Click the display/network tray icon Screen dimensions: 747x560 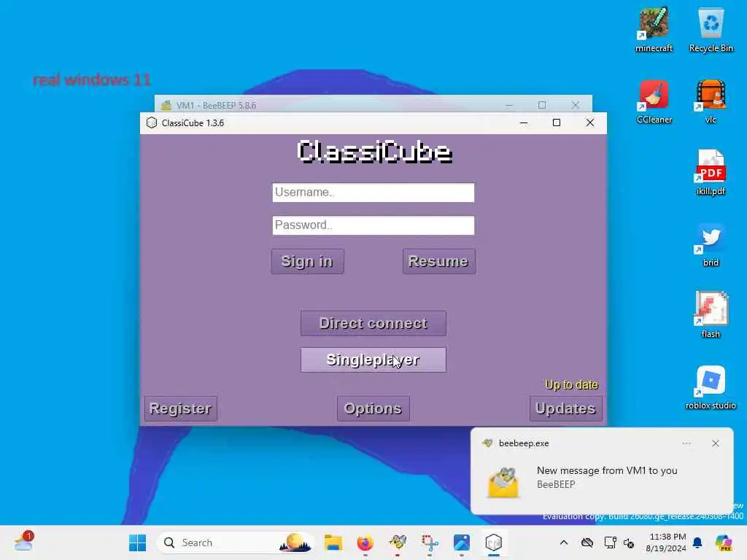pos(610,542)
